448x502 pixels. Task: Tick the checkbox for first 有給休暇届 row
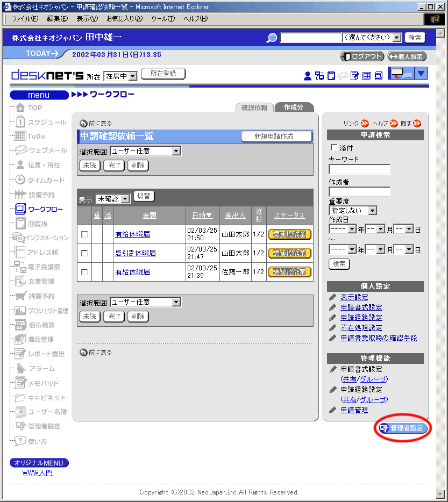84,234
